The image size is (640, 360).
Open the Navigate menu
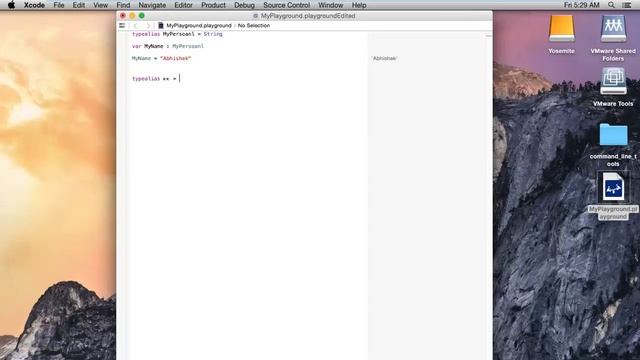152,5
